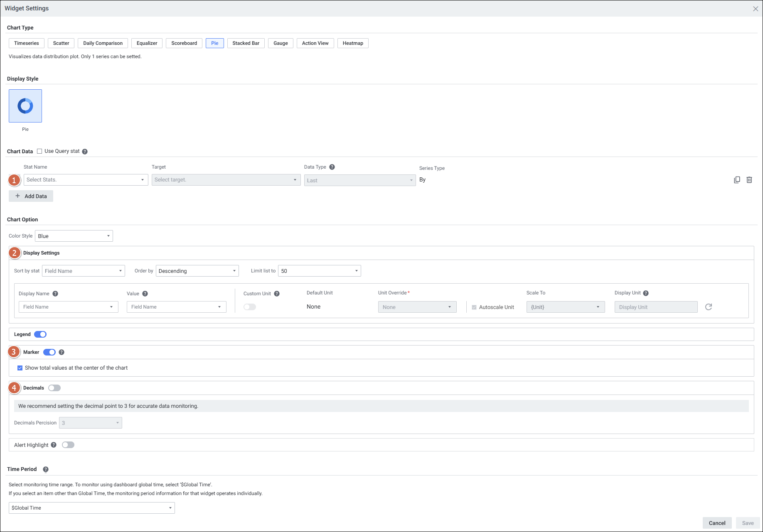
Task: Turn off the Legend toggle
Action: pyautogui.click(x=40, y=334)
